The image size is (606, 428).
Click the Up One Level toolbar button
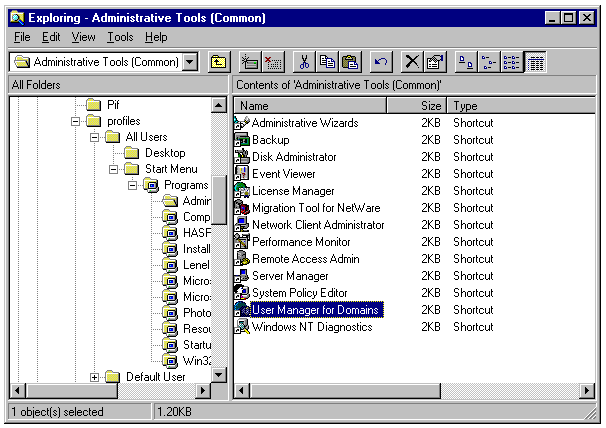pyautogui.click(x=219, y=62)
